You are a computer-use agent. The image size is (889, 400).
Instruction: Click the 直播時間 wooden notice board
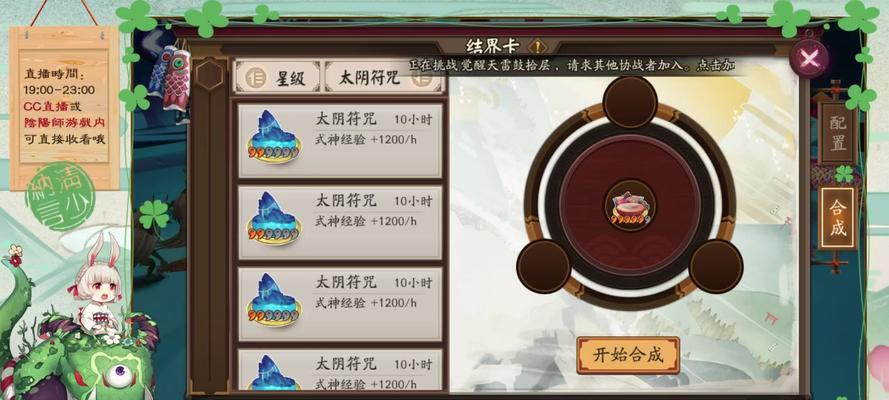[64, 108]
